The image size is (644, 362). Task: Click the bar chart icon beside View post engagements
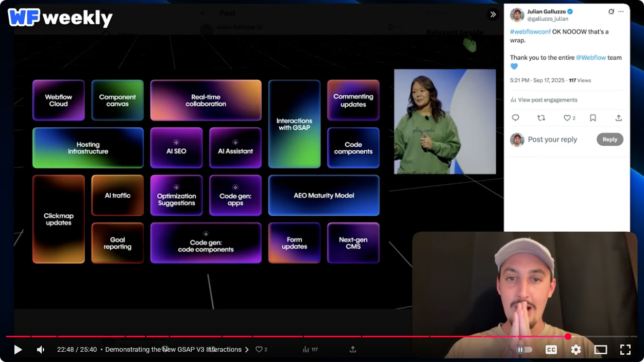513,100
